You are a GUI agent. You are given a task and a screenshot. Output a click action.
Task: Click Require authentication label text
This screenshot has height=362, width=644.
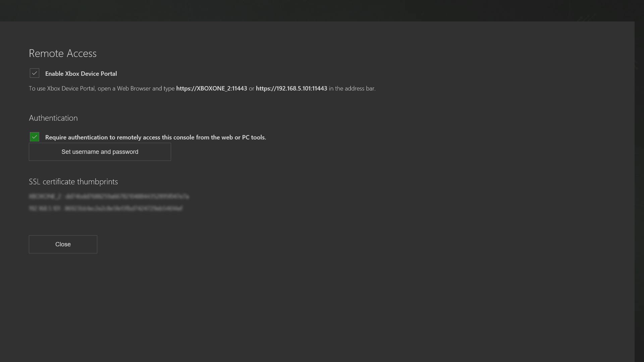coord(156,137)
